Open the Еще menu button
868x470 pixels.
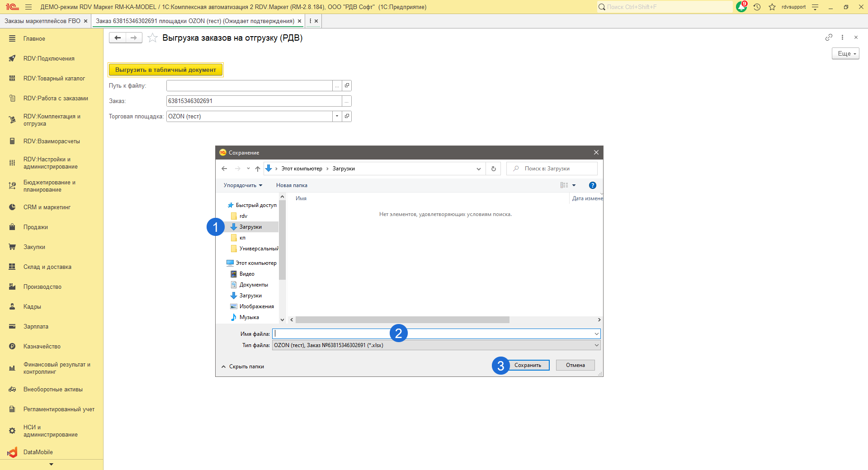845,54
